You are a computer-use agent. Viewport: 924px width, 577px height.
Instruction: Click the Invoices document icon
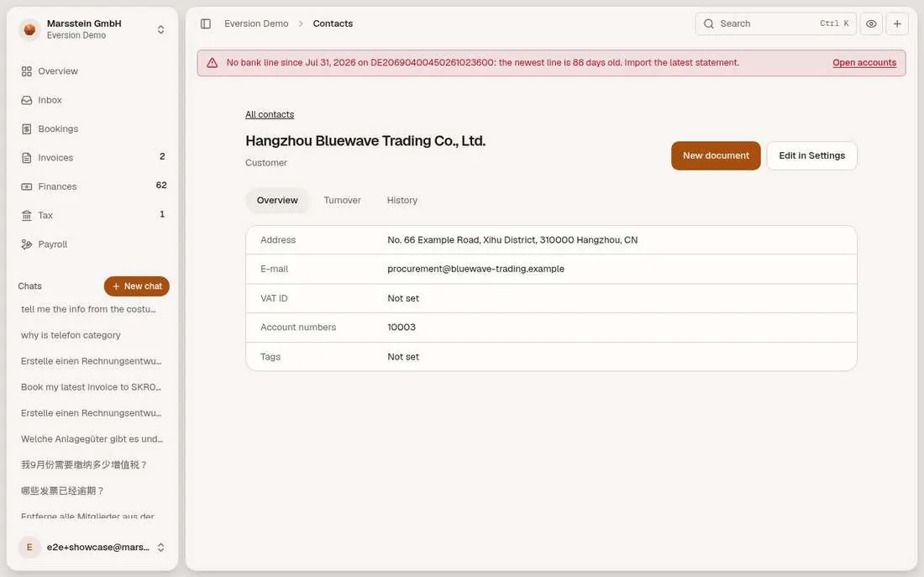click(27, 158)
